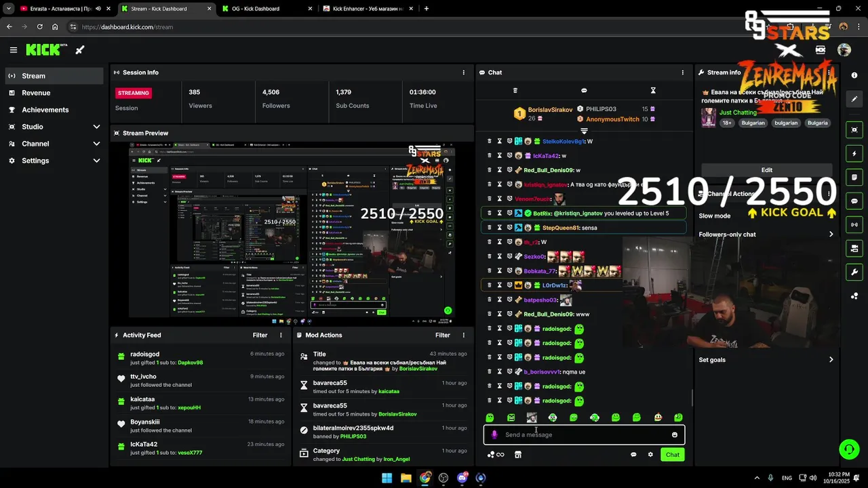Open the Mod Actions options menu
Screen dimensions: 868x488
[464, 335]
